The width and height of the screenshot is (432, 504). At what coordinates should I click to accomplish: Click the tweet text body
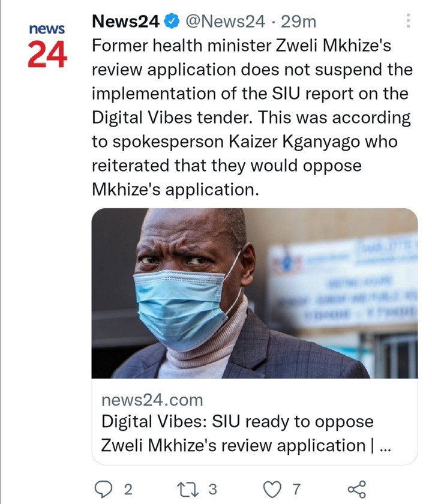tap(251, 118)
